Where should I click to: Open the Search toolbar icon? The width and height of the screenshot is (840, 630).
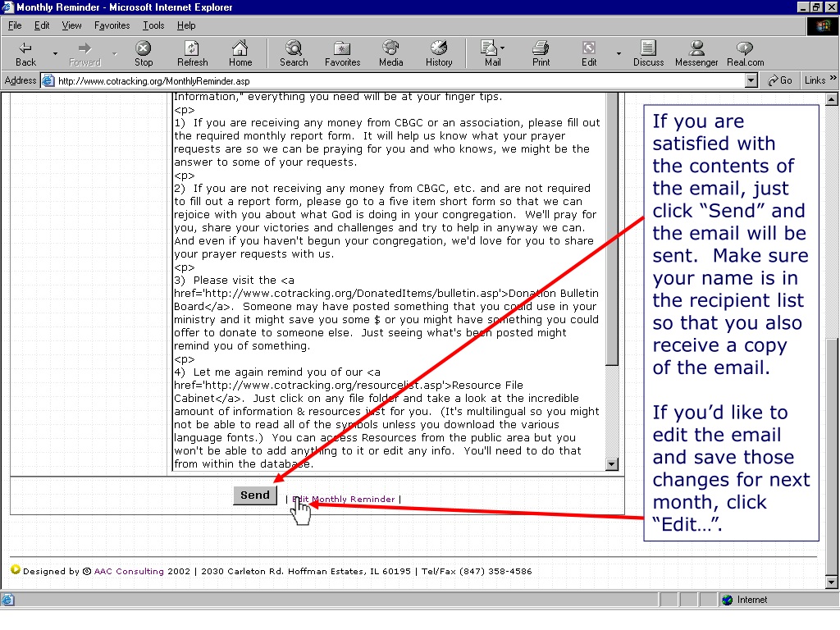pyautogui.click(x=294, y=53)
